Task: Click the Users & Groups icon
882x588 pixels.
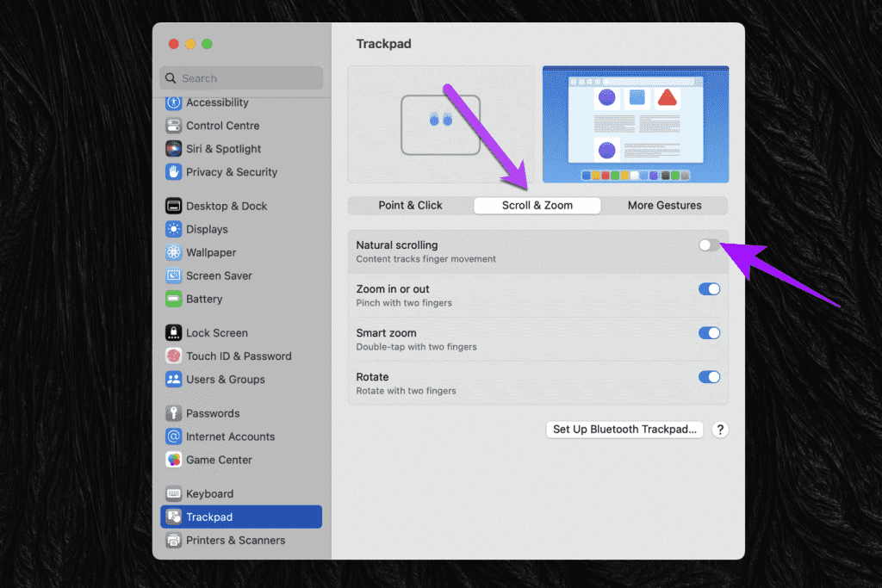Action: [174, 379]
